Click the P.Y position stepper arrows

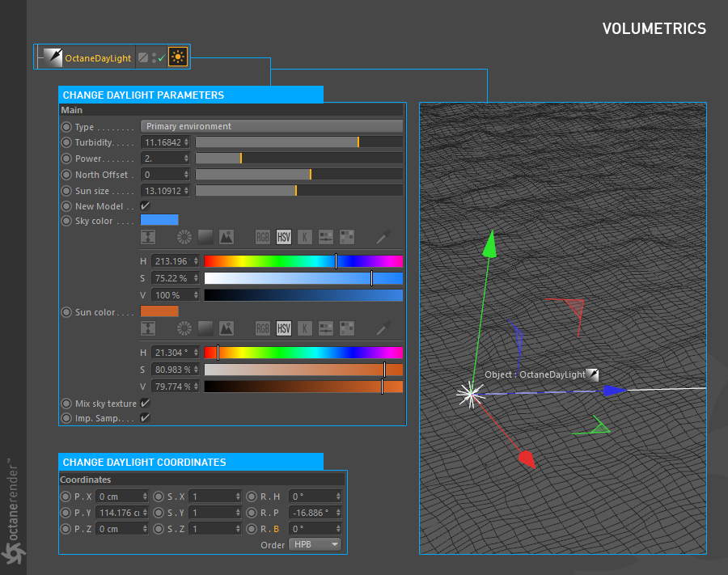pyautogui.click(x=145, y=513)
